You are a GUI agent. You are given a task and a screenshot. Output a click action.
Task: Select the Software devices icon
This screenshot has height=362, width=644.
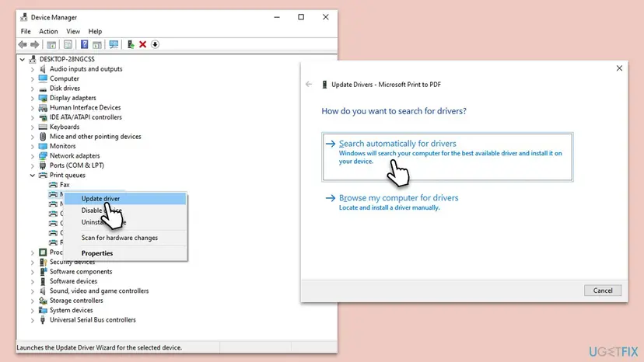pos(43,281)
